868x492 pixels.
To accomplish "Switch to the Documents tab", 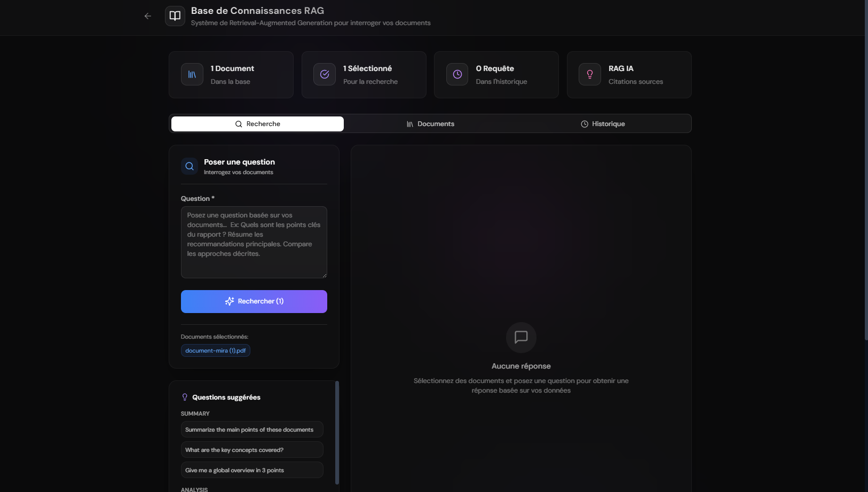I will point(432,123).
